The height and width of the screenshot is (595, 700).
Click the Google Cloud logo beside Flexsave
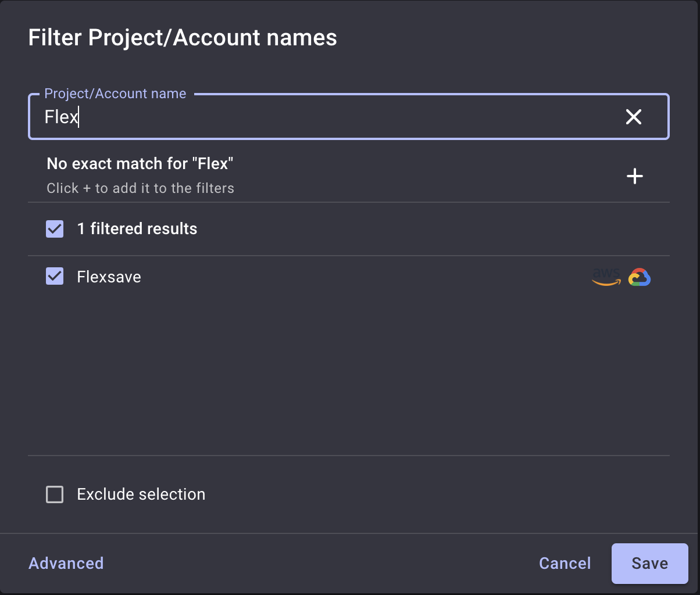[639, 277]
